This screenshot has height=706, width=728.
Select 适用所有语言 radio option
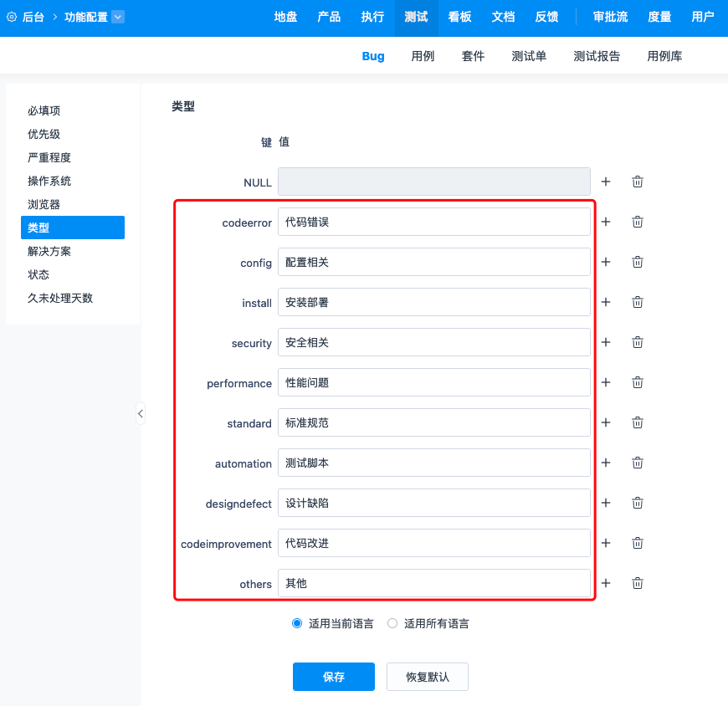pyautogui.click(x=392, y=623)
